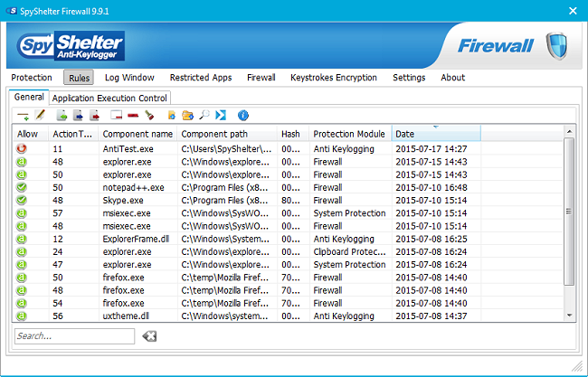Click the date 2015-07-10 16:48
This screenshot has height=377, width=588.
pos(432,187)
